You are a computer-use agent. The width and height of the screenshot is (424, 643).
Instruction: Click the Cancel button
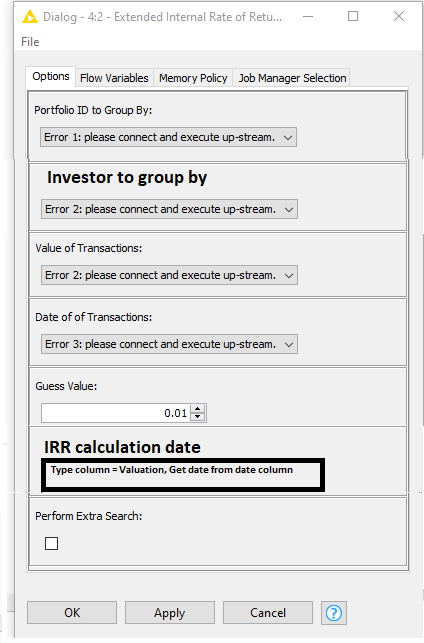point(268,613)
